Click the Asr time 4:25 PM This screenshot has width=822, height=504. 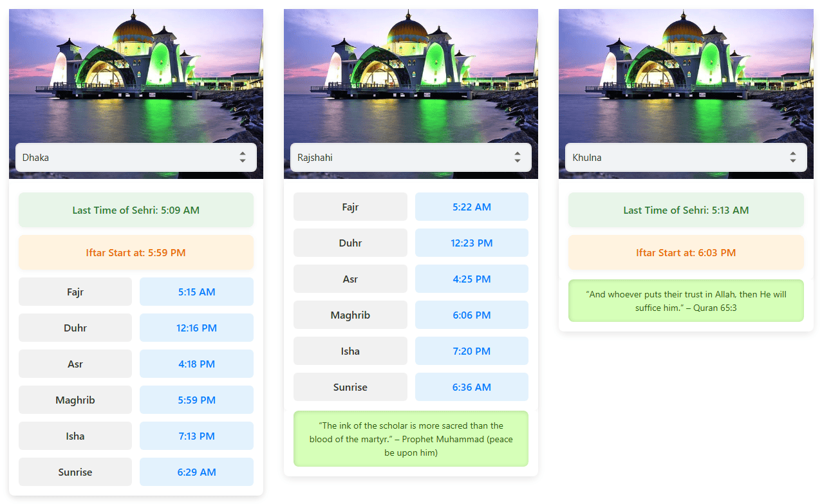(472, 279)
